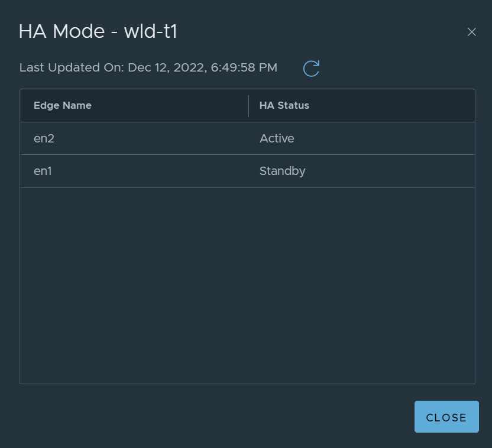Refresh the HA status data
Viewport: 492px width, 448px height.
pyautogui.click(x=311, y=69)
